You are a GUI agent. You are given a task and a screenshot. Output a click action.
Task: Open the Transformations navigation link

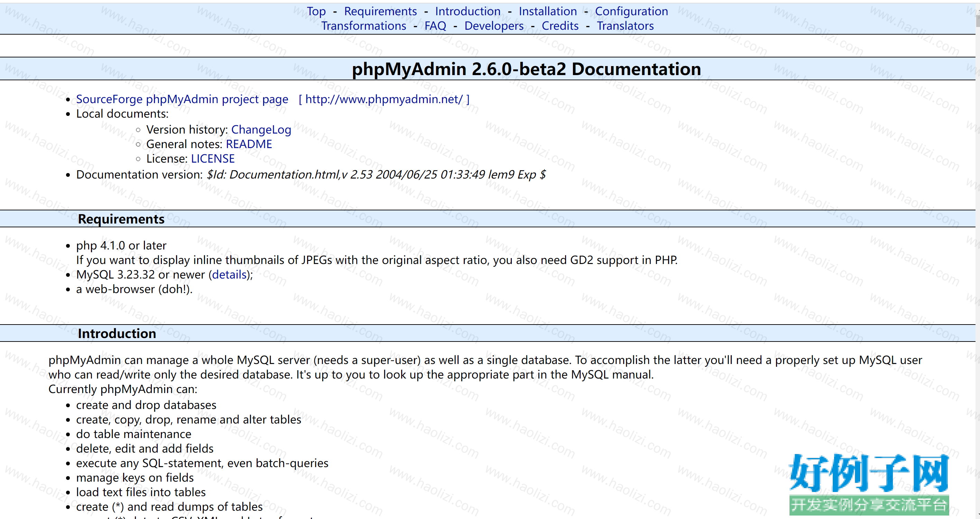pyautogui.click(x=364, y=26)
